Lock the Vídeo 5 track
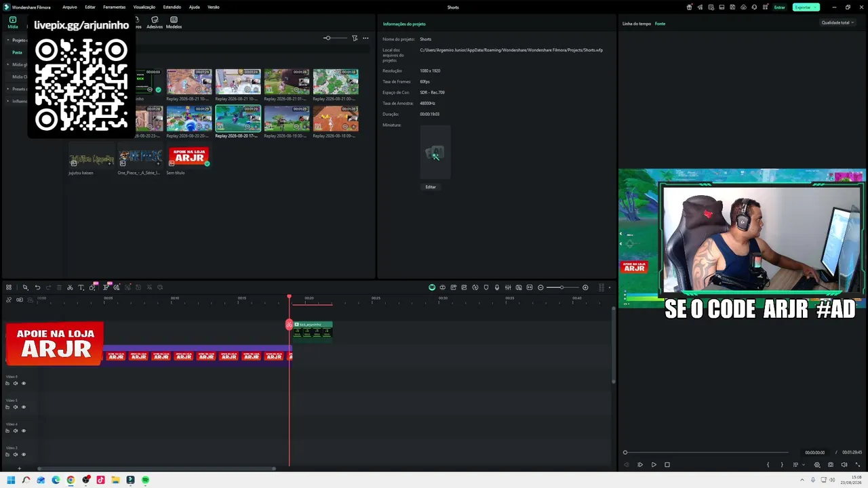The width and height of the screenshot is (868, 488). coord(7,407)
